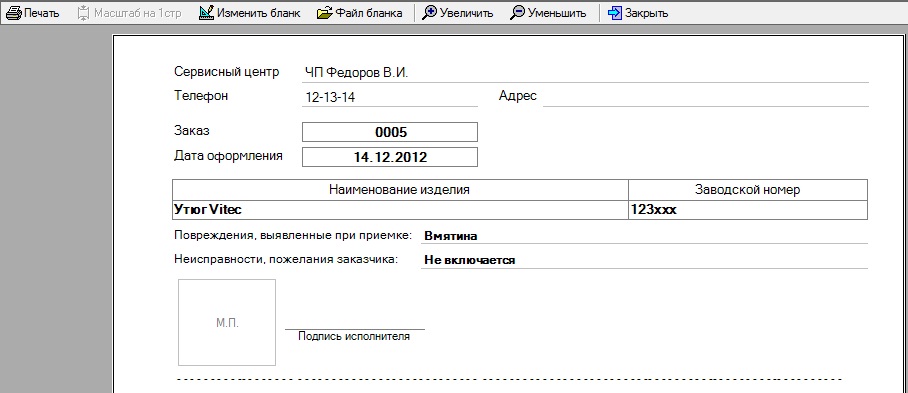
Task: Click the printer icon for Печать
Action: (x=13, y=13)
